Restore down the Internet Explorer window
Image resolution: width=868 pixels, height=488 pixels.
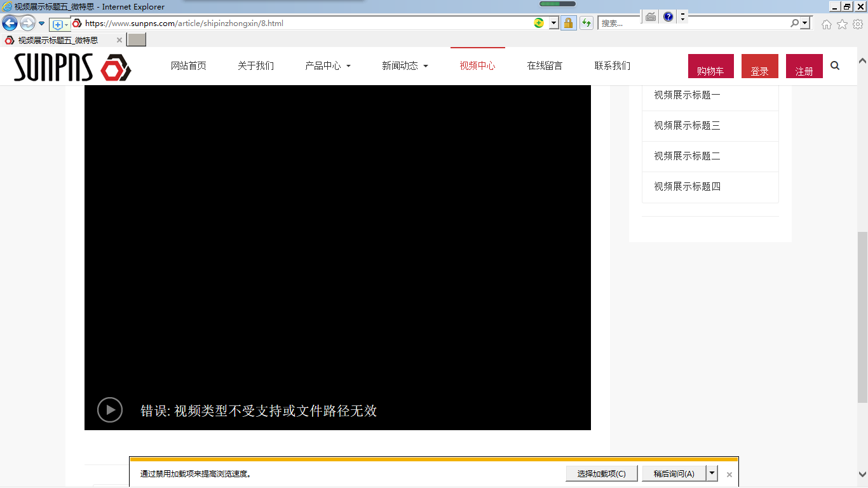[846, 6]
